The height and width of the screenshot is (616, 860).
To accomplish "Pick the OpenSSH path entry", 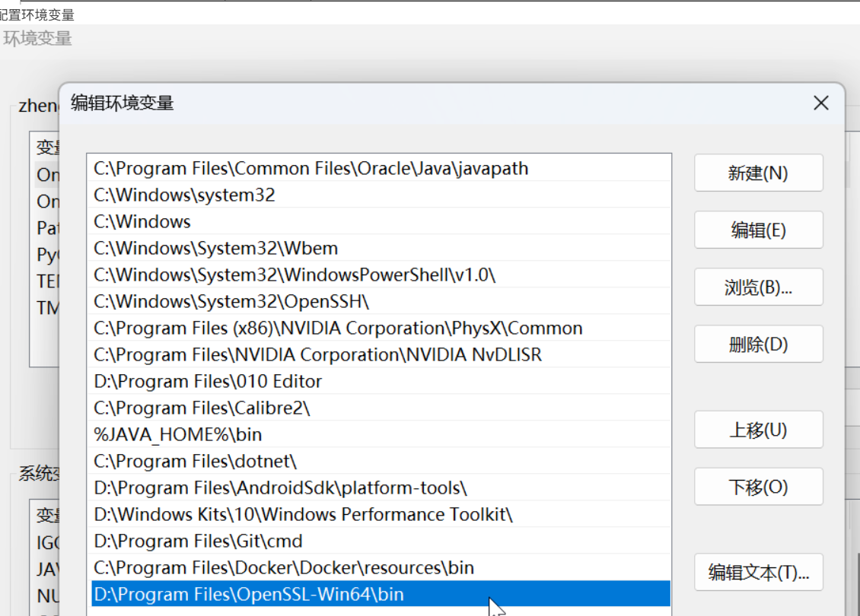I will click(231, 301).
